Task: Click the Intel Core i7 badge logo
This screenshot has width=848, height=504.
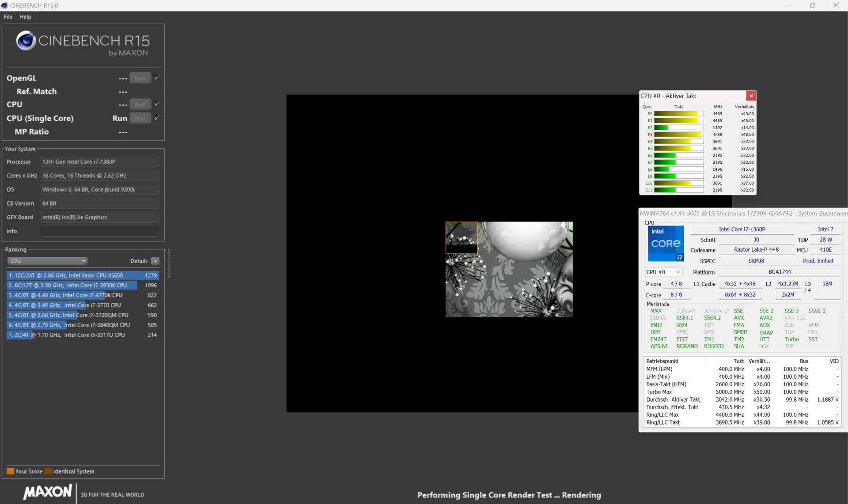Action: point(666,244)
